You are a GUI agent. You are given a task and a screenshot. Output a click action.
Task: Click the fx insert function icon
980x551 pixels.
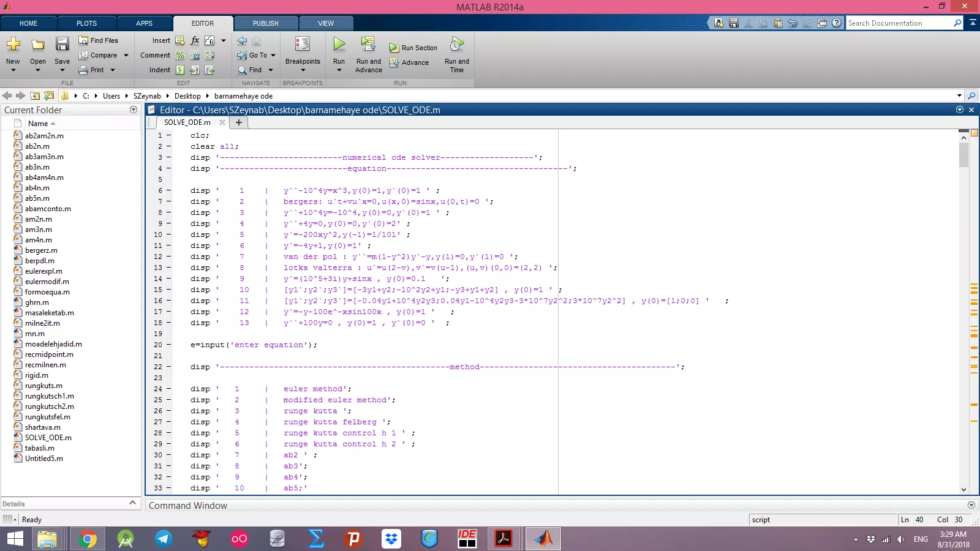pyautogui.click(x=195, y=40)
